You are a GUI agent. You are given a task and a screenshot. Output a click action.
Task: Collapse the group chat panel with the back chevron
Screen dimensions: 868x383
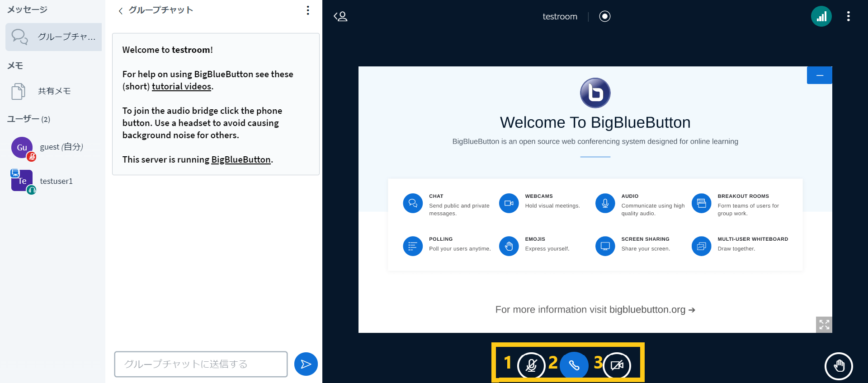coord(121,11)
